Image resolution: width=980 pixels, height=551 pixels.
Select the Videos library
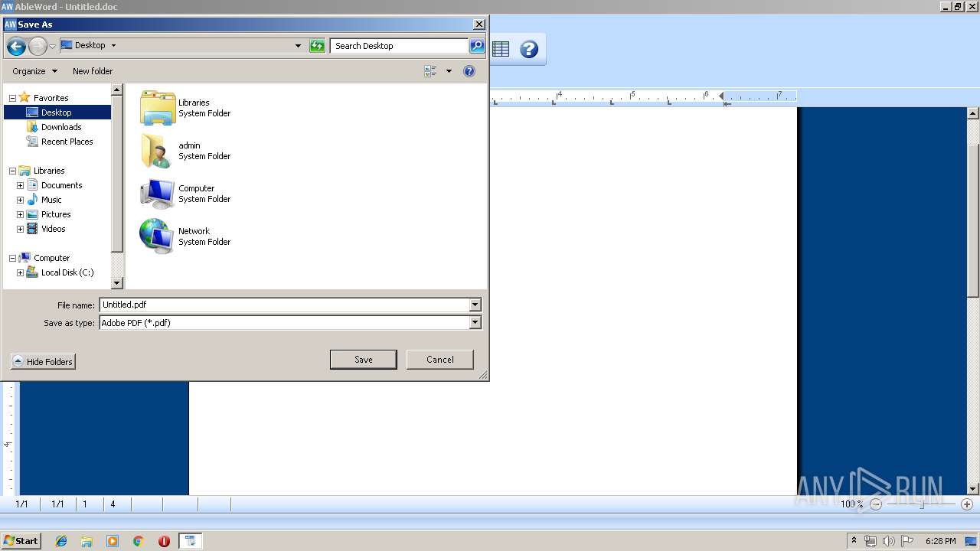[x=54, y=229]
